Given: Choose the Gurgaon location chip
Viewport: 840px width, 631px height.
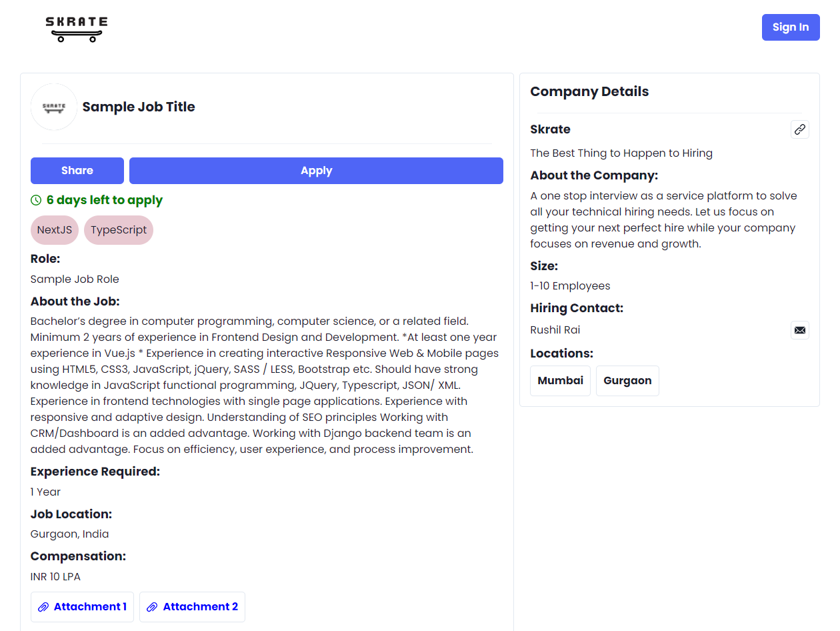Looking at the screenshot, I should 627,381.
